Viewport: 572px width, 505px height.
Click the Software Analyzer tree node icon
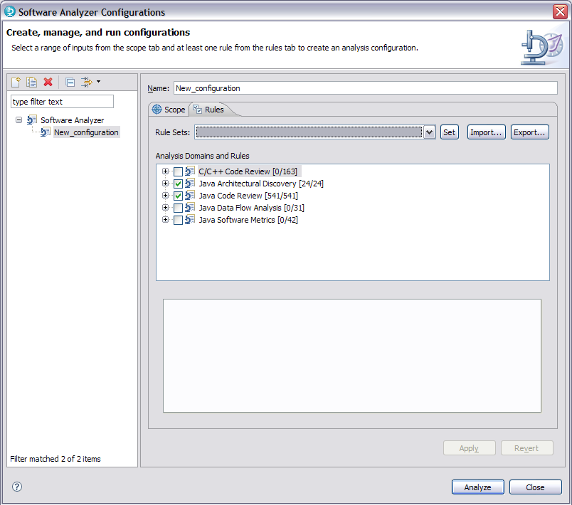(32, 120)
